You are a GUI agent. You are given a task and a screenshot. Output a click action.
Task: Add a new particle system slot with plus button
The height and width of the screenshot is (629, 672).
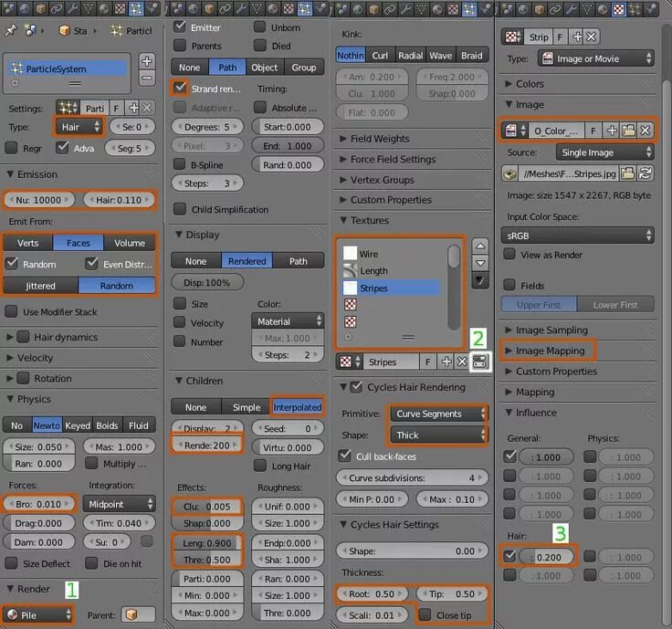(x=147, y=61)
